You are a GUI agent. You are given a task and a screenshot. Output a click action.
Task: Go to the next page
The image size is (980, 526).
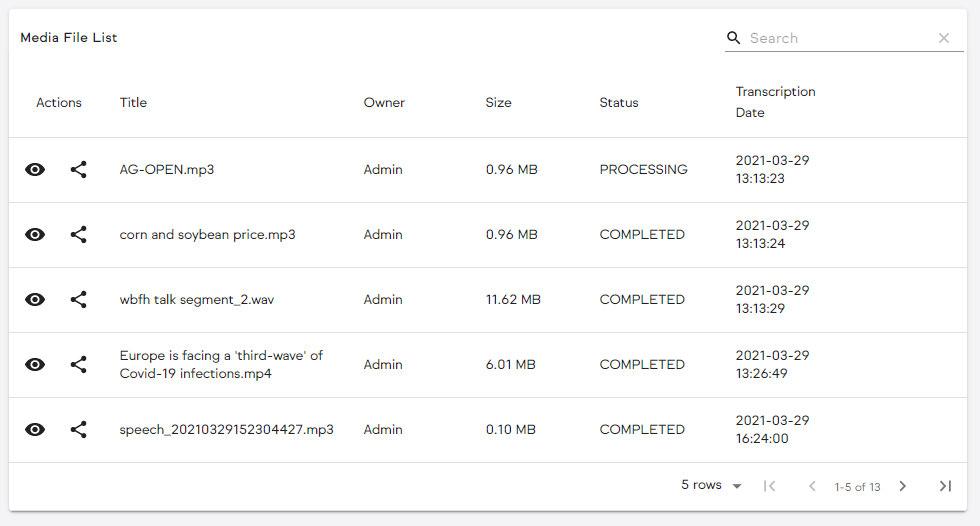click(x=902, y=486)
